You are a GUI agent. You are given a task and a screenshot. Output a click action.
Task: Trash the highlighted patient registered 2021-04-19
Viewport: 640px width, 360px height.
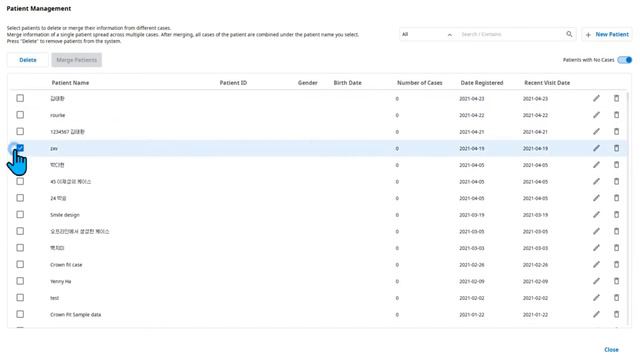(x=616, y=148)
